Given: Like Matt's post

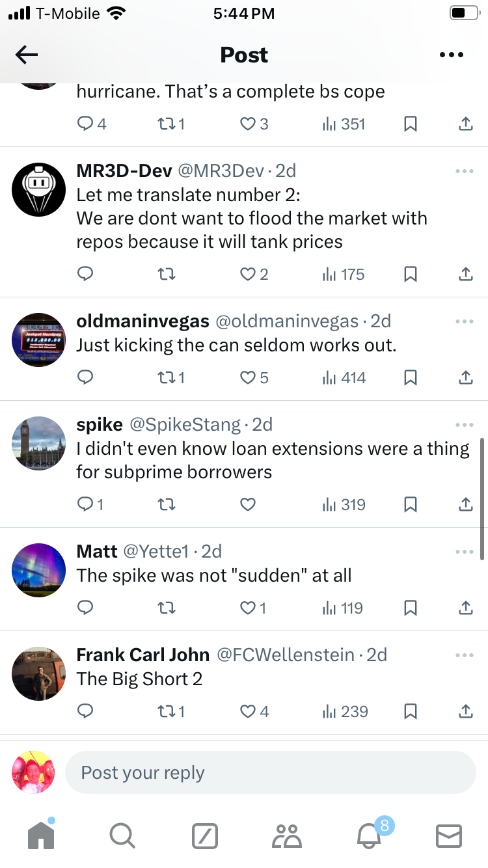Looking at the screenshot, I should pyautogui.click(x=248, y=608).
